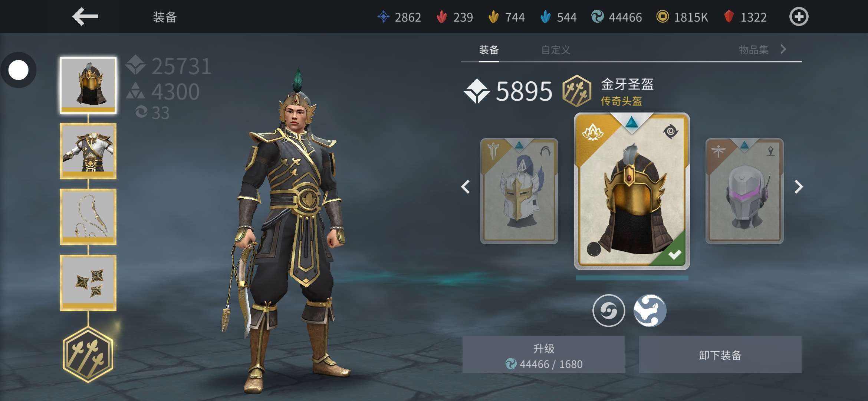The height and width of the screenshot is (401, 868).
Task: Select the shuriken ranged weapon slot
Action: coord(88,283)
